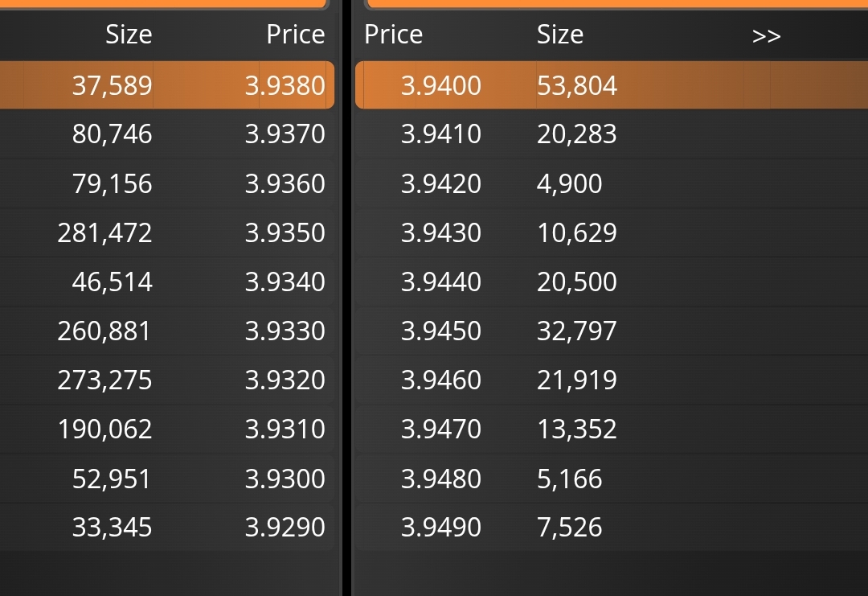Image resolution: width=868 pixels, height=596 pixels.
Task: Choose bid row at 3.9350
Action: [x=167, y=232]
